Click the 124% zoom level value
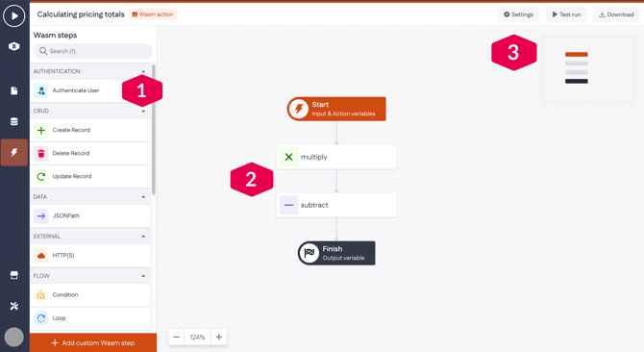Screen dimensions: 644x352 (x=198, y=337)
